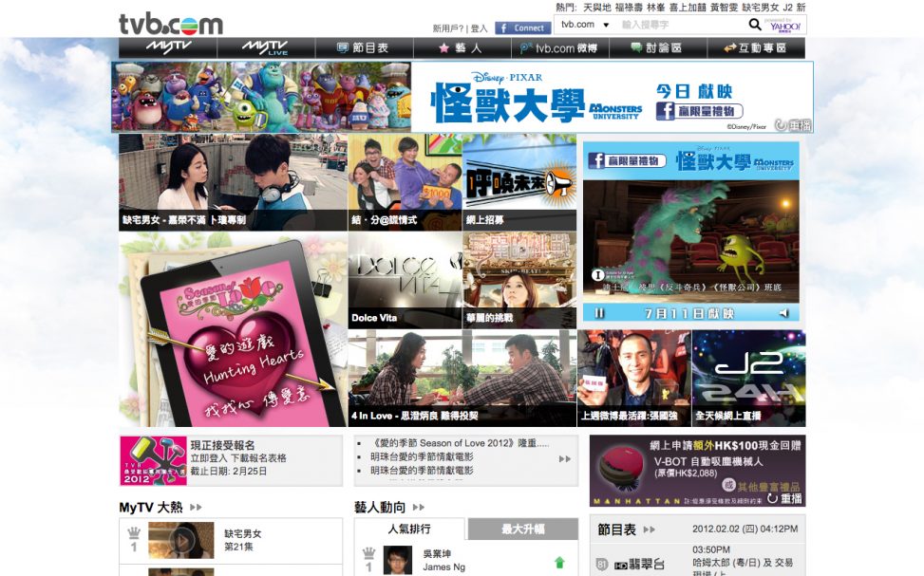The height and width of the screenshot is (576, 924).
Task: Click the Facebook 贏限量禮物 button in top banner
Action: pos(699,111)
